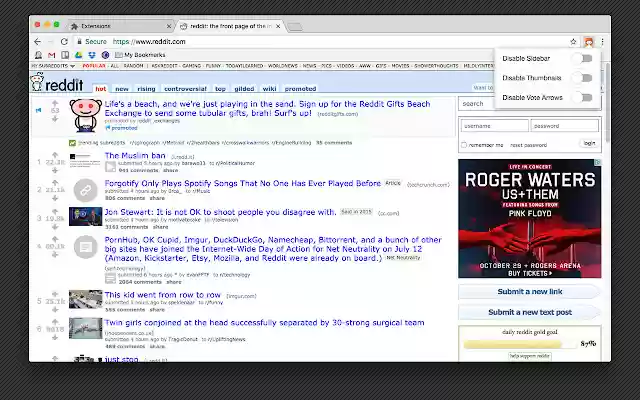Open the 'promoted' tab
This screenshot has height=400, width=640.
300,89
